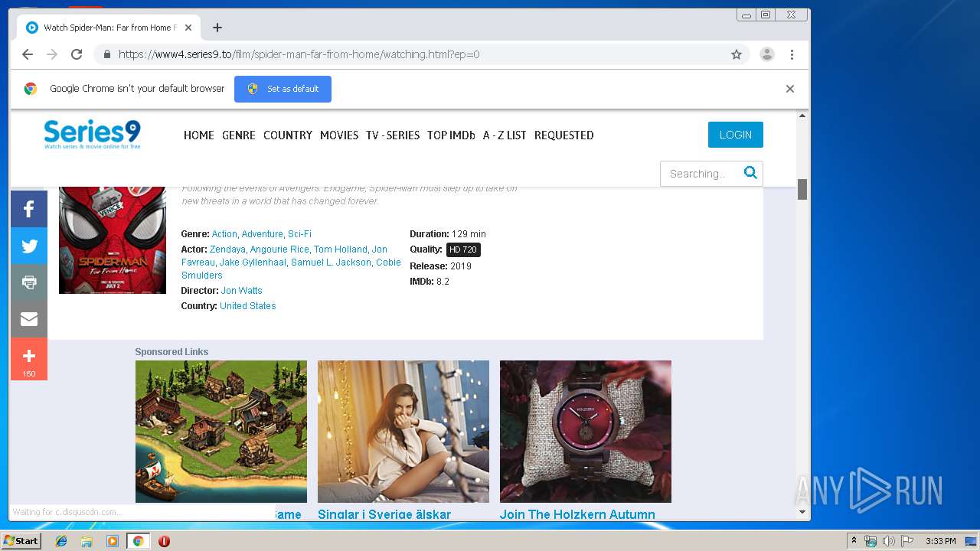Click the Series9 logo
The image size is (980, 551).
pos(93,134)
